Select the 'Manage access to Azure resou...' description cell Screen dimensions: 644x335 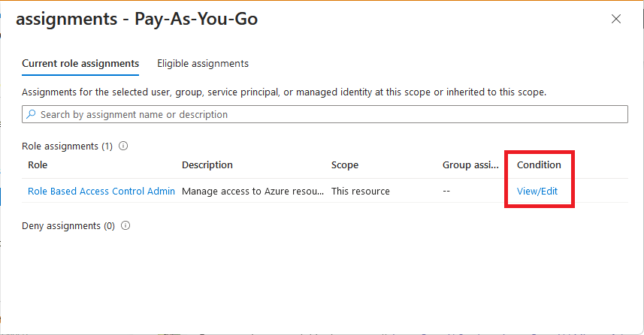coord(253,191)
